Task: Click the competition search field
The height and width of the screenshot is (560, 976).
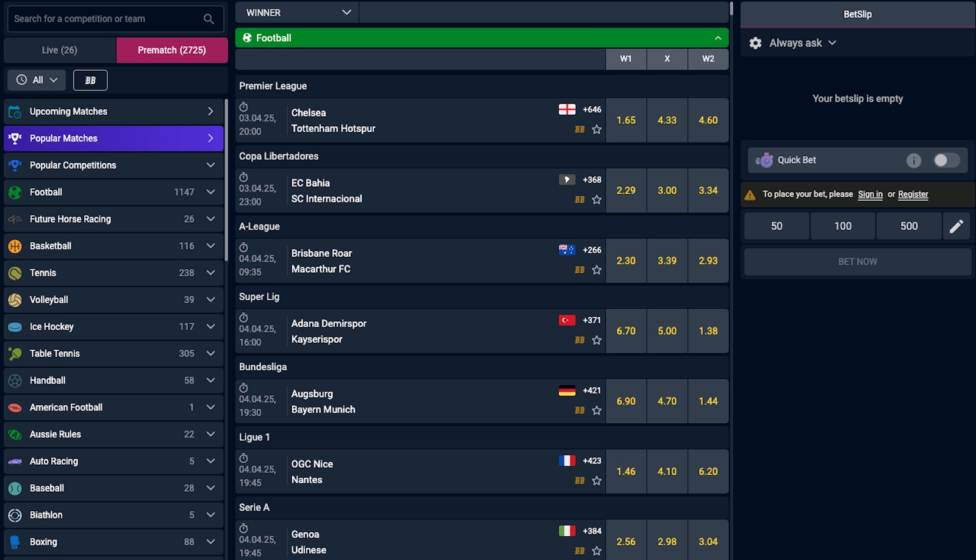Action: click(x=104, y=19)
